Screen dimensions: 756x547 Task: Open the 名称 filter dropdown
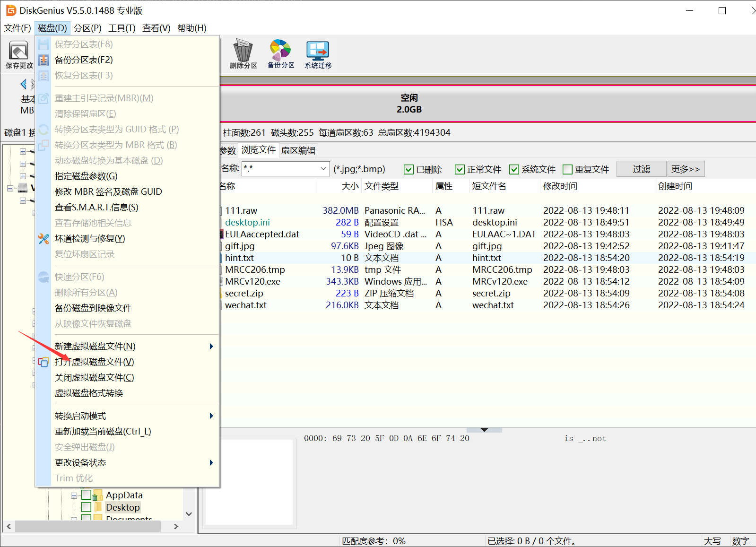click(324, 168)
